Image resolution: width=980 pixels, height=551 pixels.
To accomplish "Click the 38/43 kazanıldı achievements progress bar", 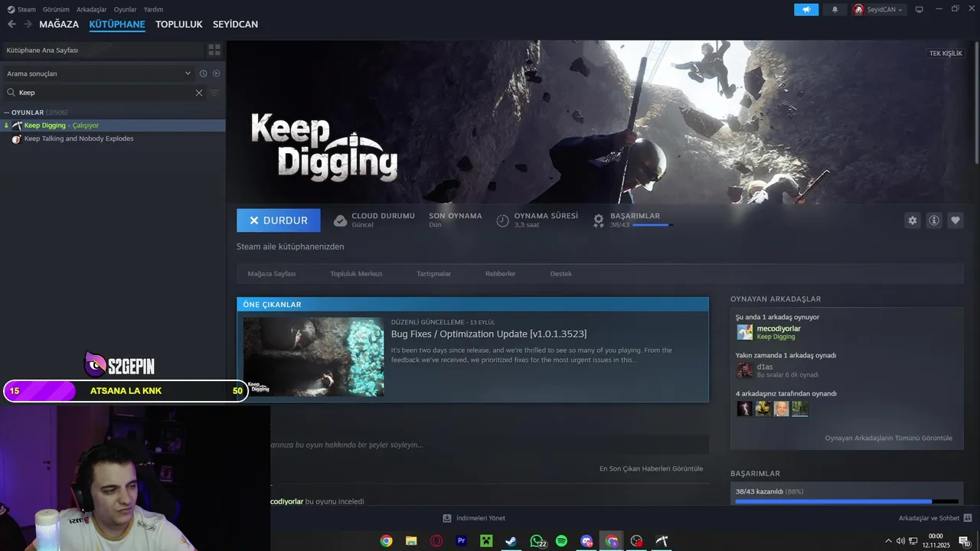I will pos(847,501).
